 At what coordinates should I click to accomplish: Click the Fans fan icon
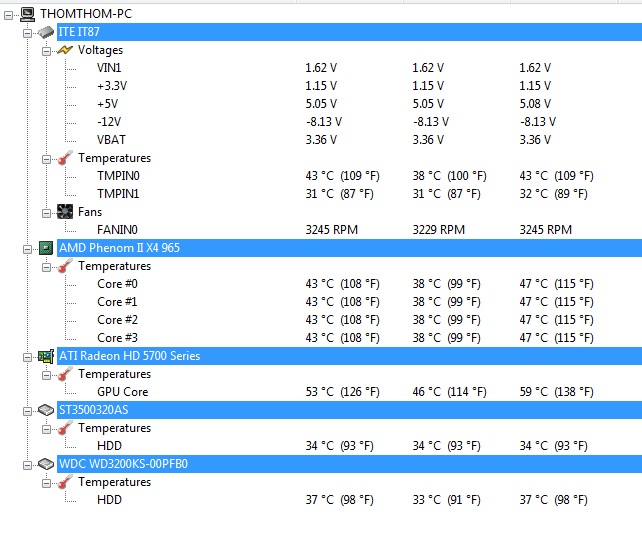point(65,212)
